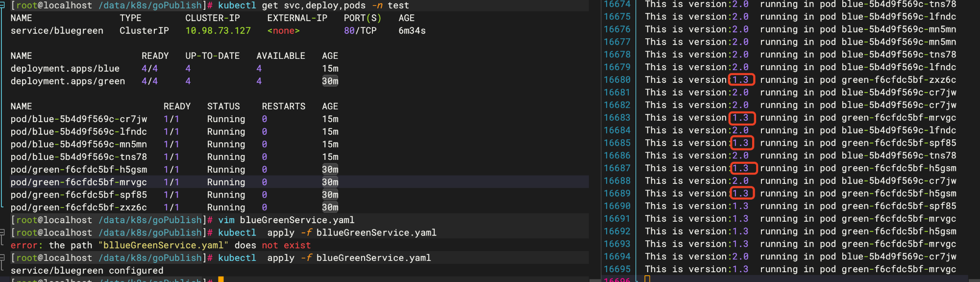The width and height of the screenshot is (980, 282).
Task: Select the service age 6m34s
Action: 412,30
